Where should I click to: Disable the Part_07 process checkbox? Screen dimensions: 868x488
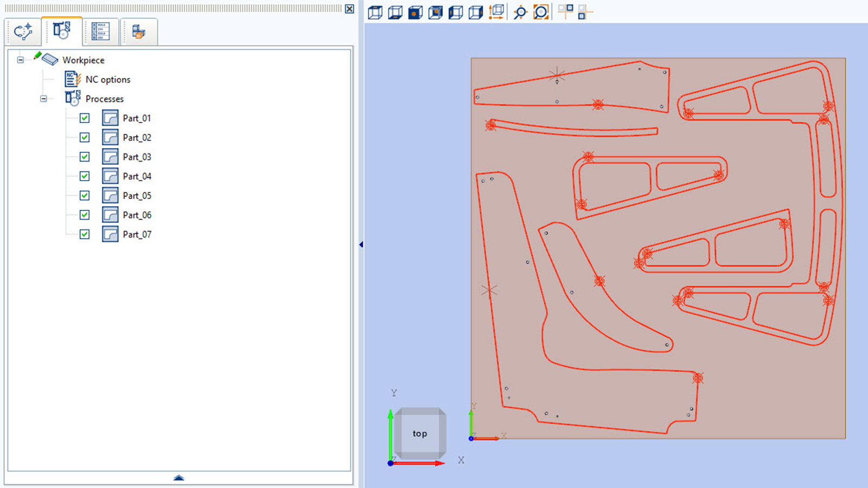tap(85, 234)
